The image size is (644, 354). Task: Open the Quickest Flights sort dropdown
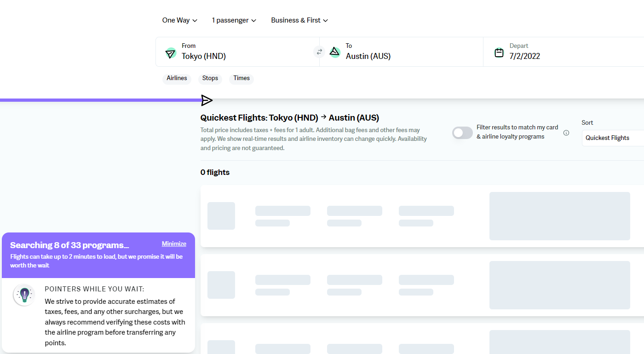612,138
